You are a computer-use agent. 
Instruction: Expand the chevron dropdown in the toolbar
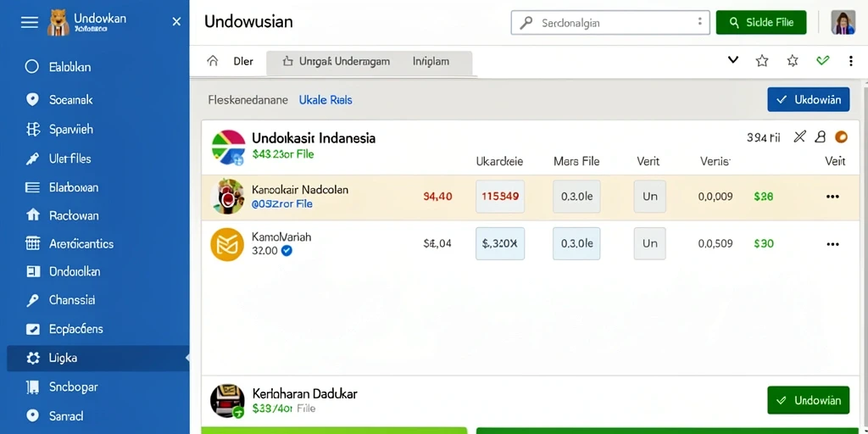point(733,60)
